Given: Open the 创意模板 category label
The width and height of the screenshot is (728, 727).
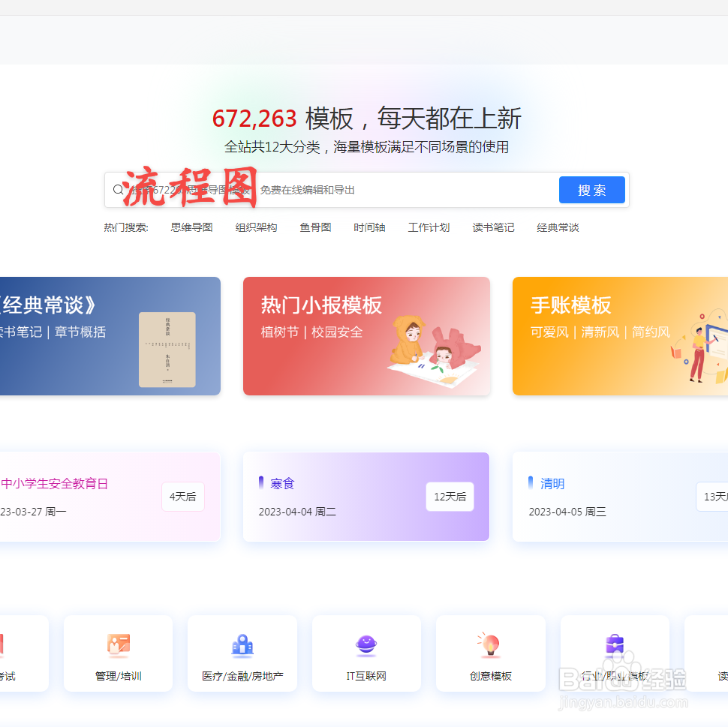Looking at the screenshot, I should click(490, 676).
